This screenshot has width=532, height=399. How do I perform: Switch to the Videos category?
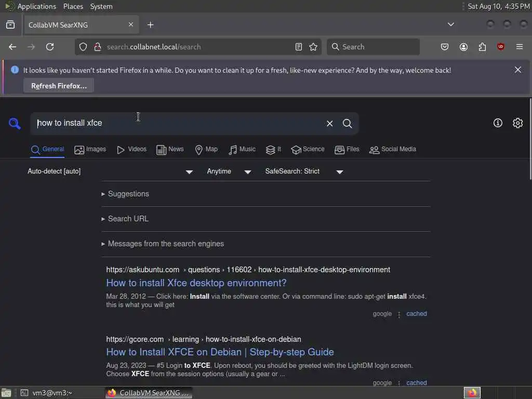[x=131, y=149]
